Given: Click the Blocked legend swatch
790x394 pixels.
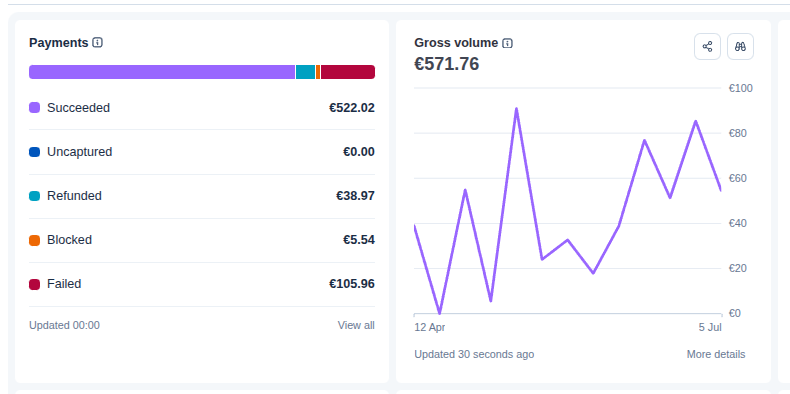Looking at the screenshot, I should pos(34,240).
